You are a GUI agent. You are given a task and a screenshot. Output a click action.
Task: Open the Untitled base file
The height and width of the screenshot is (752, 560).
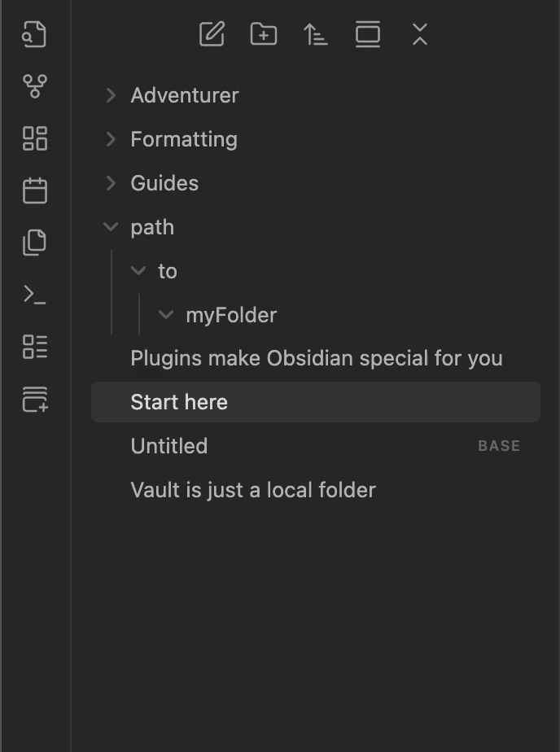pos(169,446)
